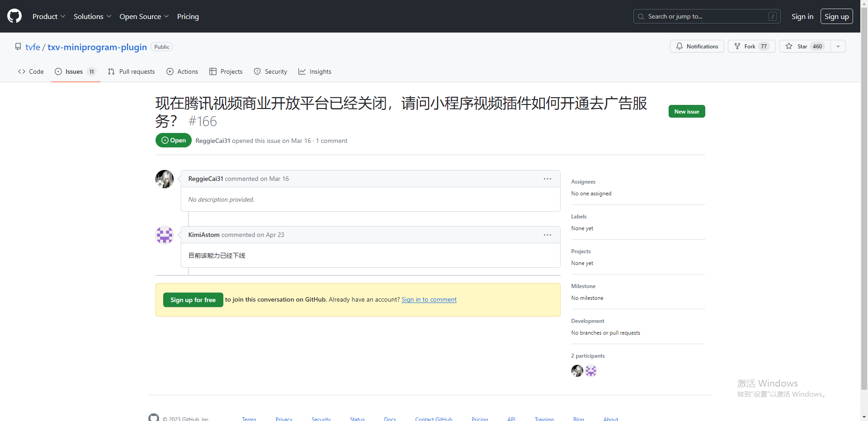This screenshot has height=421, width=868.
Task: Click the ReggieCai31 author link in issue header
Action: click(212, 141)
